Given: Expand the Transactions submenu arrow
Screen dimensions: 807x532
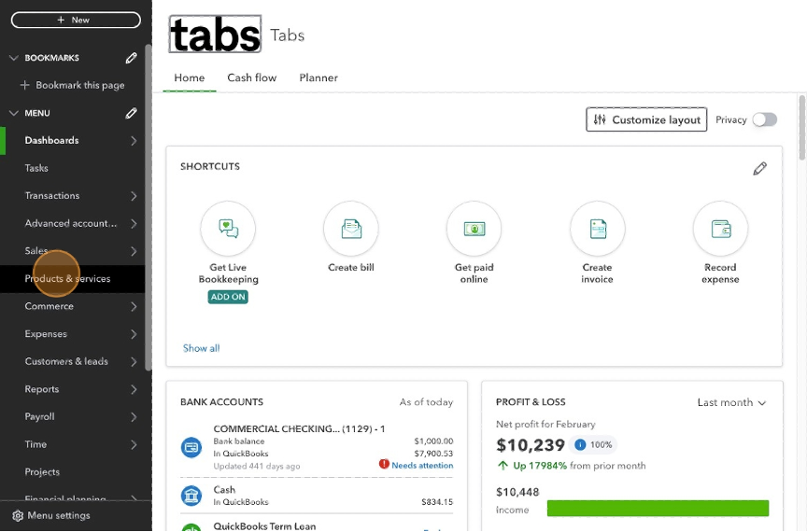Looking at the screenshot, I should pyautogui.click(x=134, y=196).
